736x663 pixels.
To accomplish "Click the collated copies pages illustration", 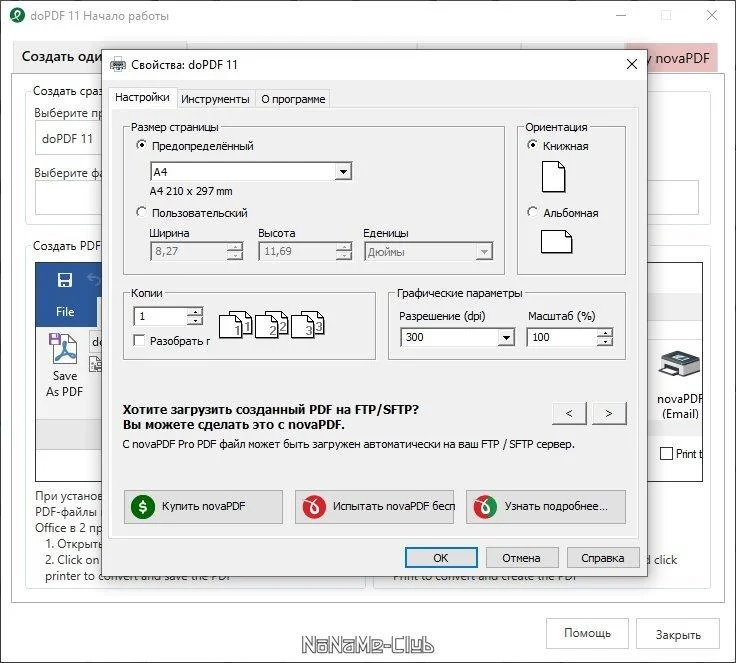I will (271, 324).
